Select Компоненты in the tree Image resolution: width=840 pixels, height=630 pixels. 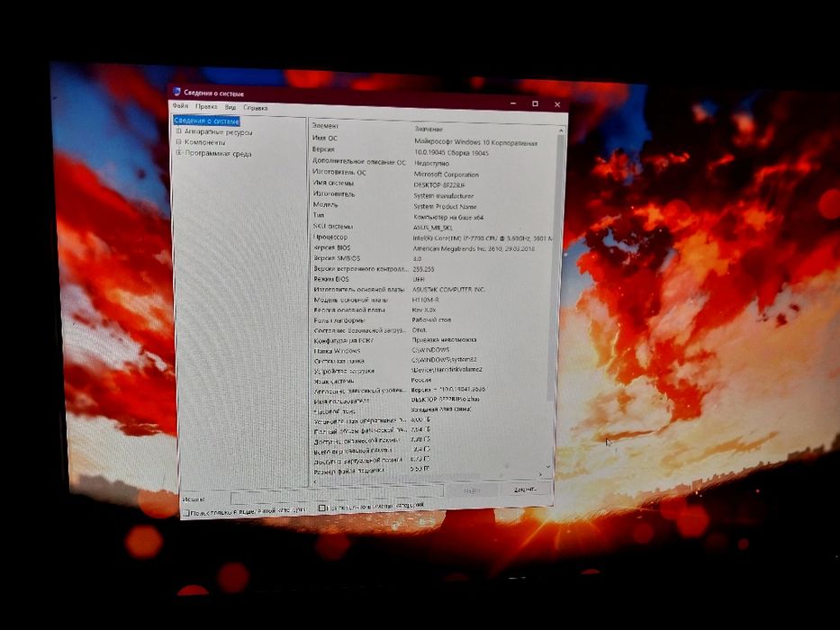click(x=204, y=142)
